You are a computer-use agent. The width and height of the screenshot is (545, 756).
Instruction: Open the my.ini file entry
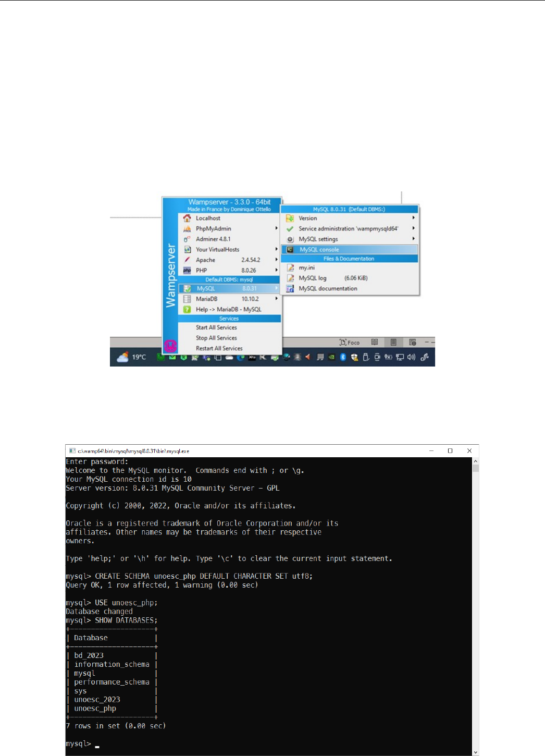click(306, 268)
